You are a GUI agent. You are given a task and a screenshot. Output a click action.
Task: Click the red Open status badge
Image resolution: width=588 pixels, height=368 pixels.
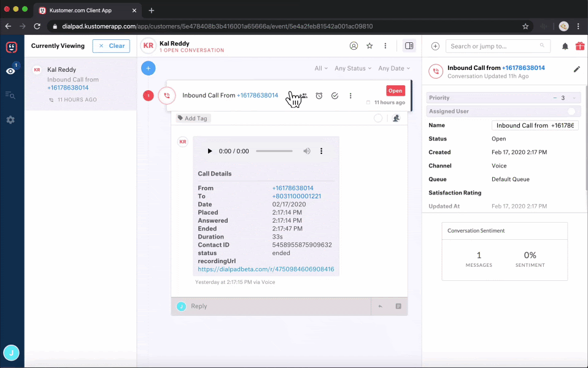pyautogui.click(x=395, y=91)
